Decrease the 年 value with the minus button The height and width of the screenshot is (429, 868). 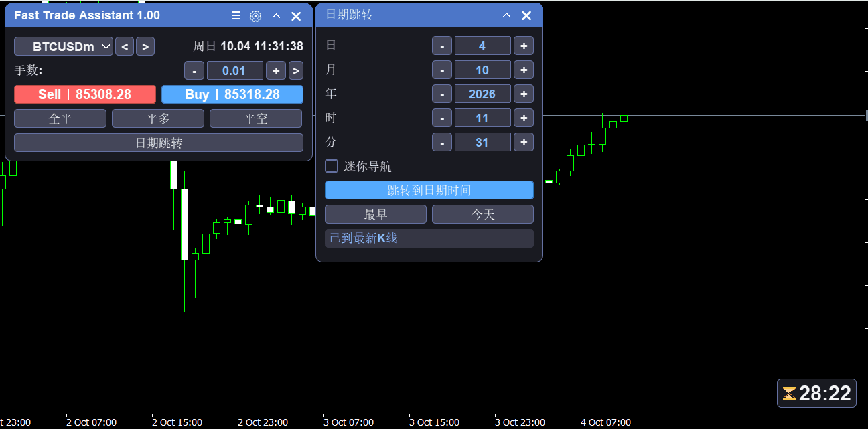(x=442, y=94)
